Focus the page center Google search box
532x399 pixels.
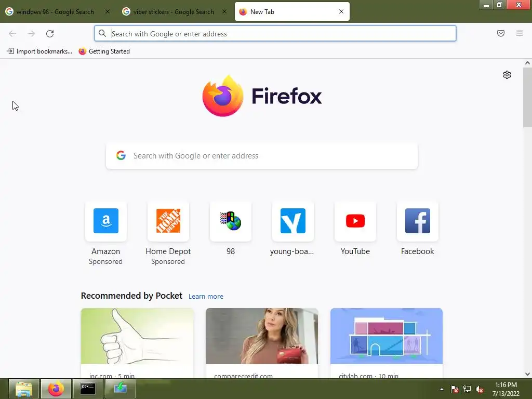point(262,156)
